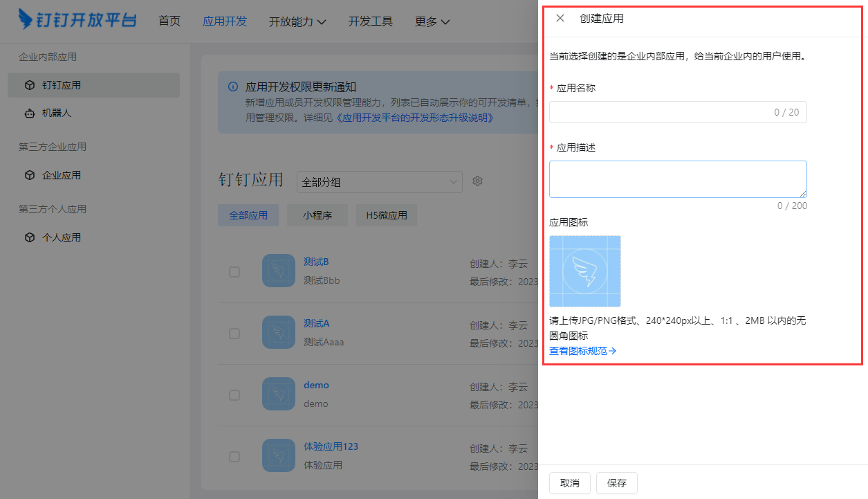Upload app icon via the blue placeholder
The image size is (868, 499).
[x=584, y=271]
